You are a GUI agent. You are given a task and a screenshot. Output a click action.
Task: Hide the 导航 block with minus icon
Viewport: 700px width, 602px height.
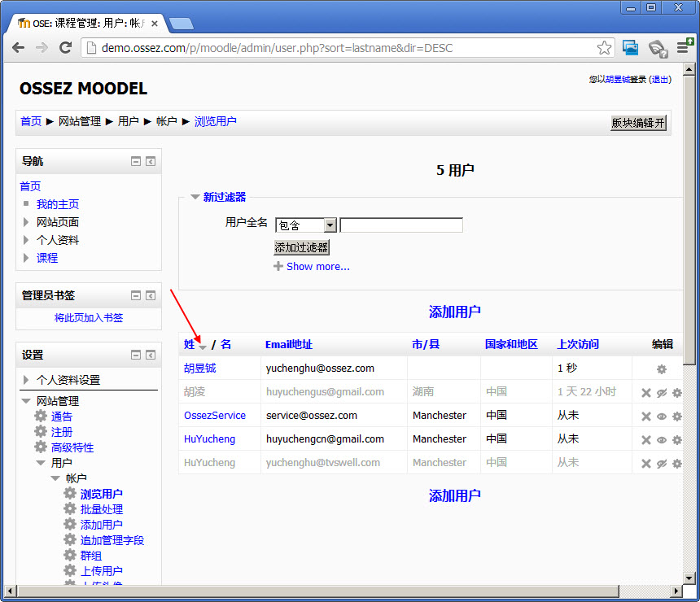[x=136, y=161]
